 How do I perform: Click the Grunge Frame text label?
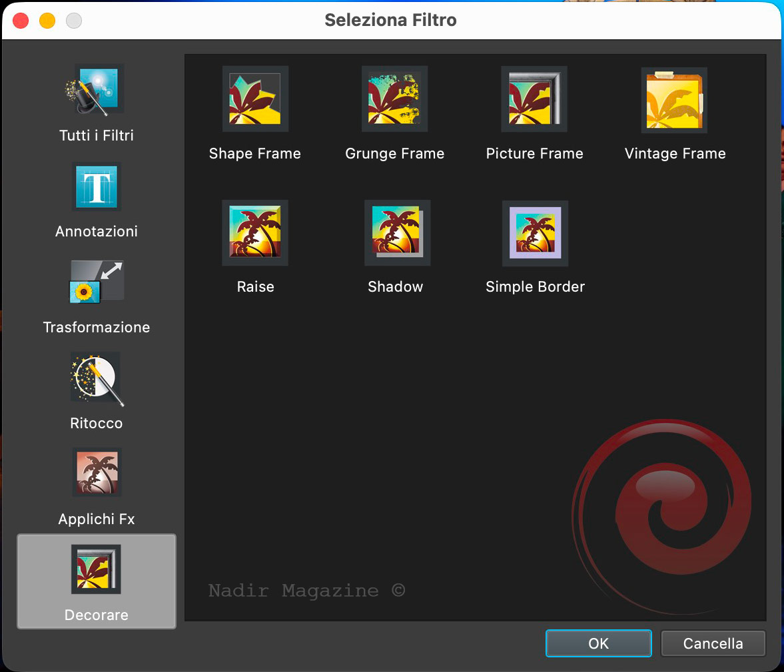(394, 154)
